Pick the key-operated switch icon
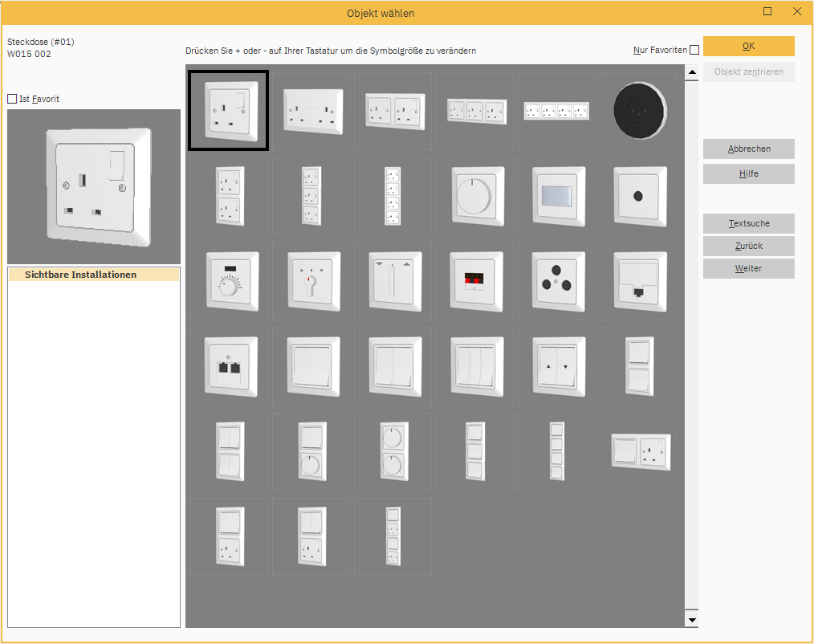 click(x=311, y=283)
